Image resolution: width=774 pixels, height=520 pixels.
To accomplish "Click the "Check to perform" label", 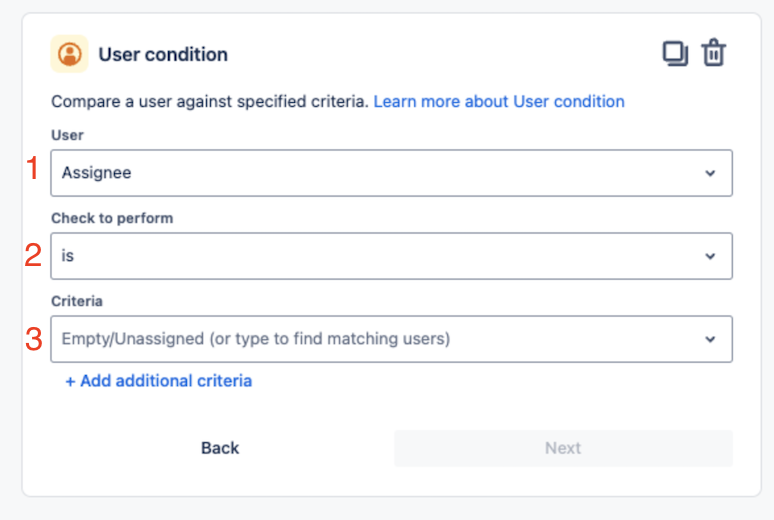I will 112,218.
